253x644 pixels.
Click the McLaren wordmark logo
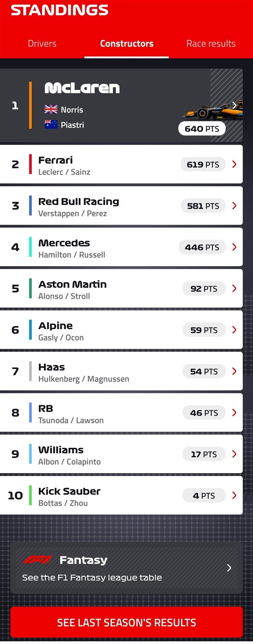click(82, 88)
